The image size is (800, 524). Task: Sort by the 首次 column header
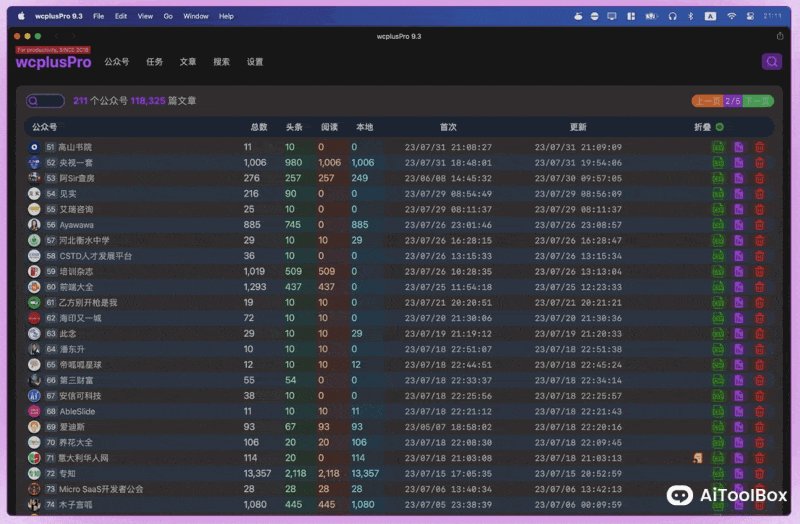[x=448, y=127]
